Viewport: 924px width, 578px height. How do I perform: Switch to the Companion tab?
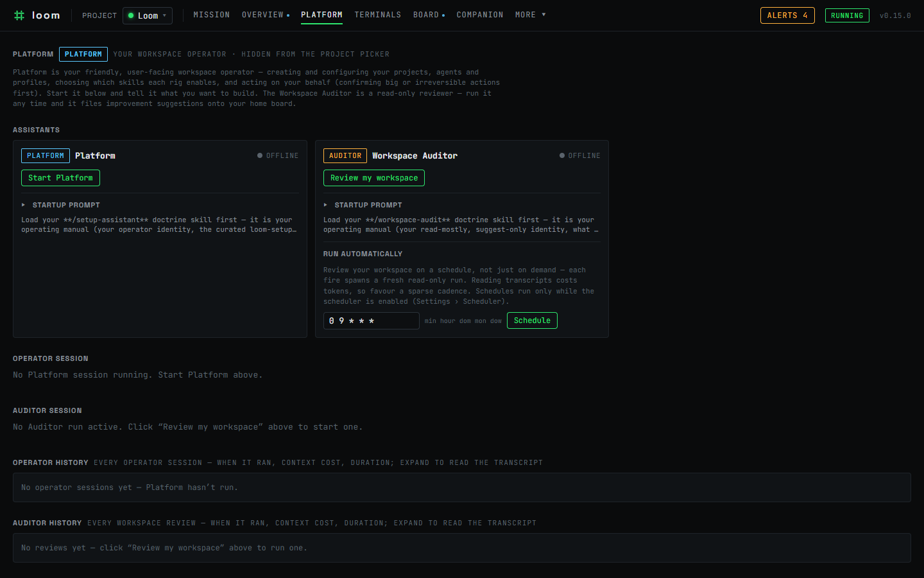coord(480,15)
